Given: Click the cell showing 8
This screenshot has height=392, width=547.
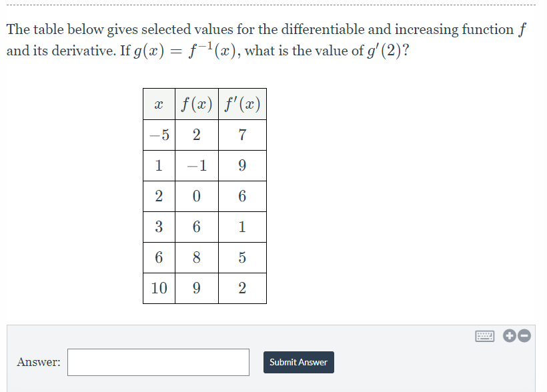Looking at the screenshot, I should pos(197,257).
